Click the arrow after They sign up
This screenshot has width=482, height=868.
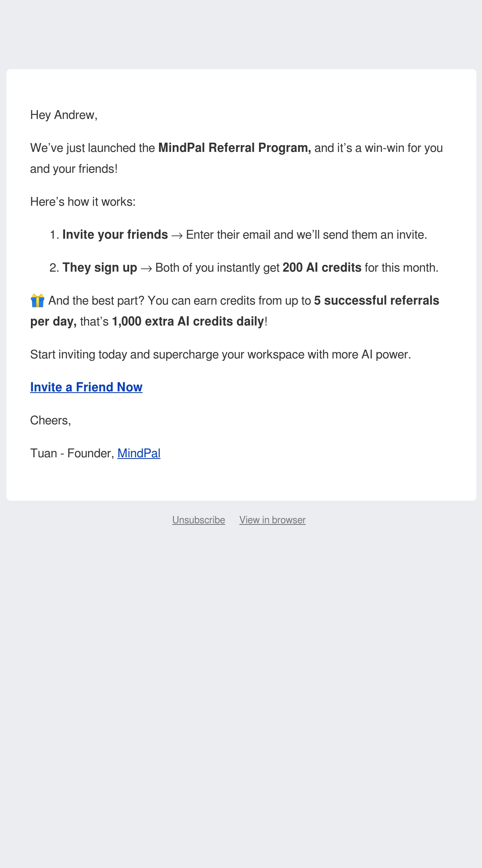click(146, 268)
